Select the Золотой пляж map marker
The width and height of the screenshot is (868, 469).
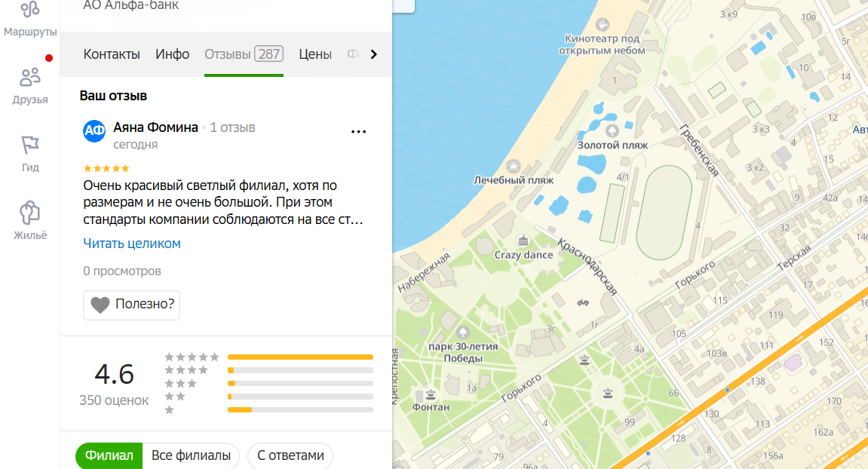click(612, 130)
